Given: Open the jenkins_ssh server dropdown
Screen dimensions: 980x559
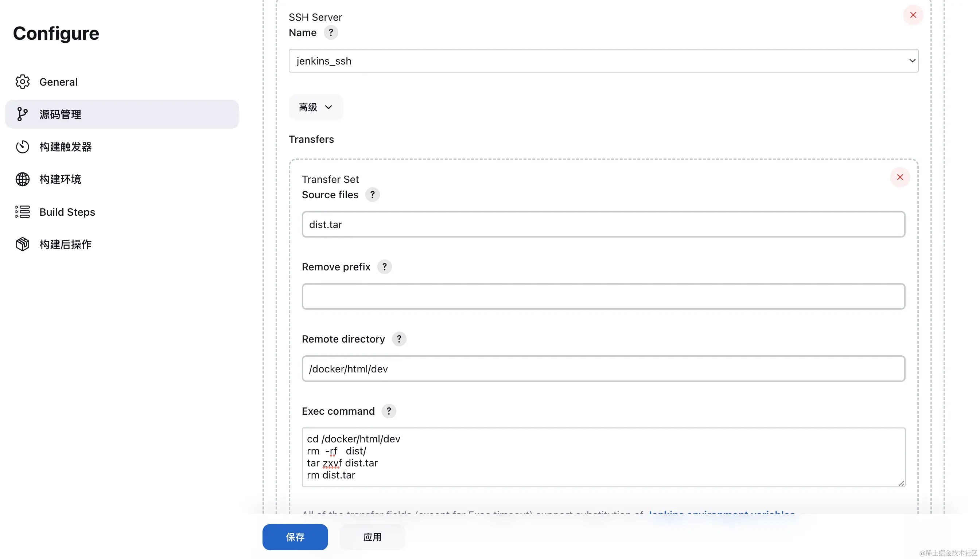Looking at the screenshot, I should (603, 60).
